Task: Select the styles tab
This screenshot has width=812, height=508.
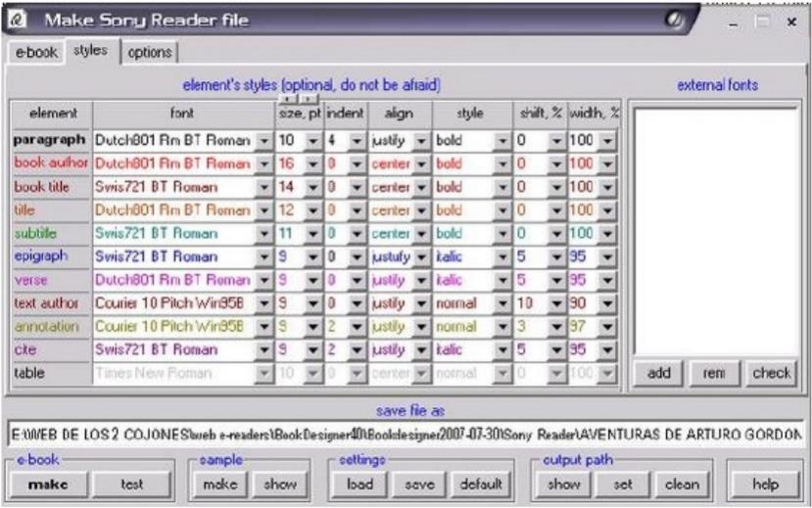Action: tap(91, 51)
